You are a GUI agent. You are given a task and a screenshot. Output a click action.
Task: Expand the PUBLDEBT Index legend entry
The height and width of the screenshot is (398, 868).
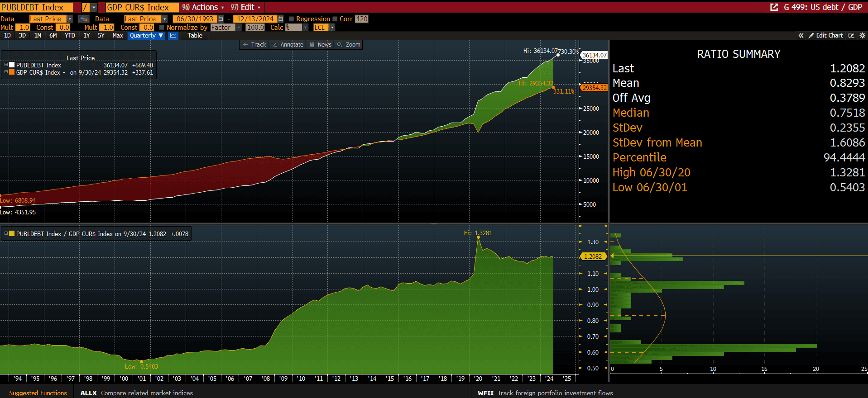coord(6,65)
